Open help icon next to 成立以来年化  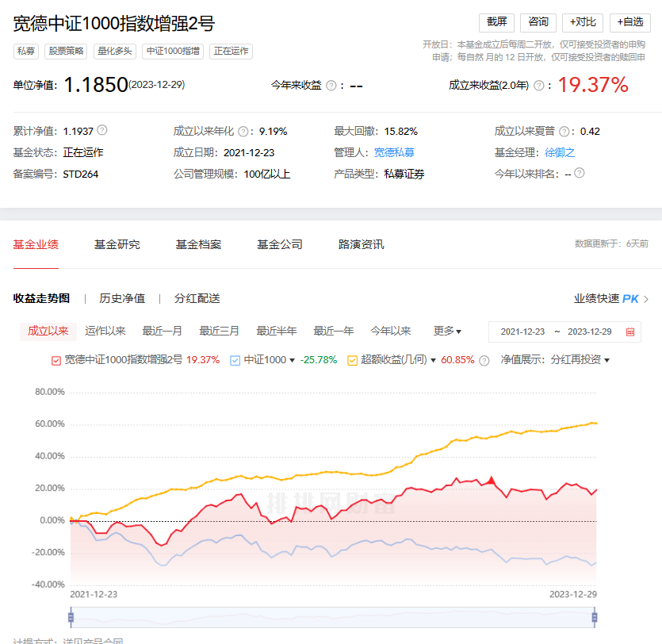(x=243, y=132)
